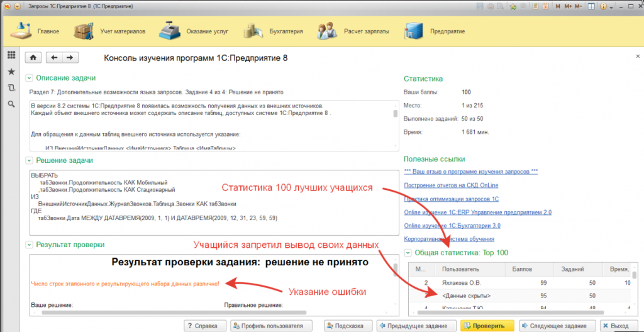Open print preview magnifier icon
Screen dimensions: 644x332
500,6
